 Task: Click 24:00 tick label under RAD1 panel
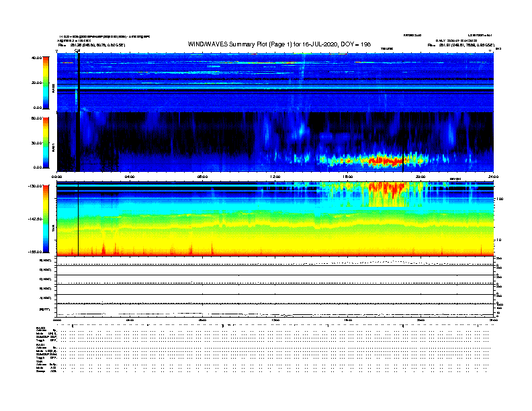[x=493, y=177]
